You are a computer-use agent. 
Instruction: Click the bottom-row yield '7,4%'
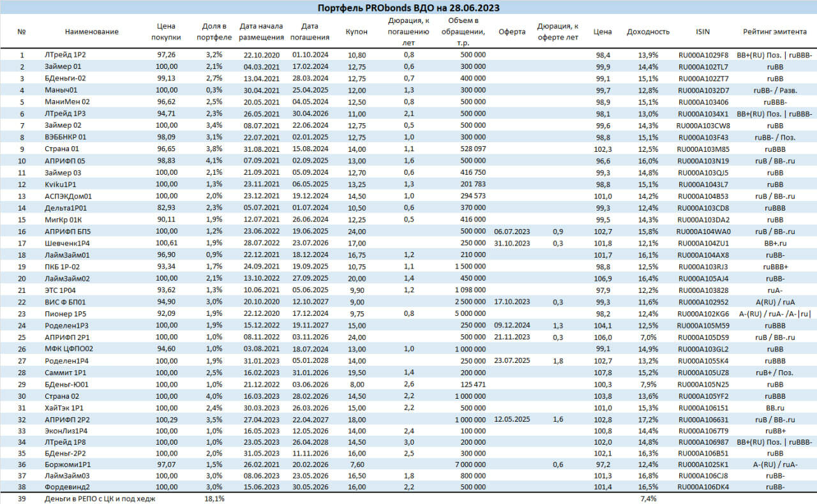[648, 499]
